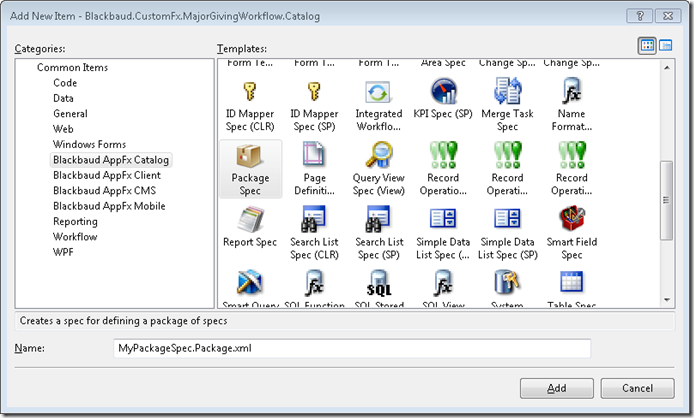
Task: Switch templates to small icons view
Action: pyautogui.click(x=665, y=45)
